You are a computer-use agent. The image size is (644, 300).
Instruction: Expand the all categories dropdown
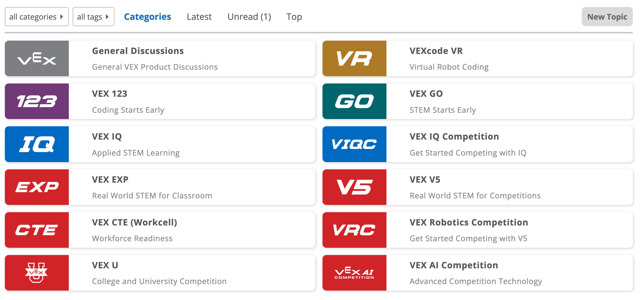point(37,16)
